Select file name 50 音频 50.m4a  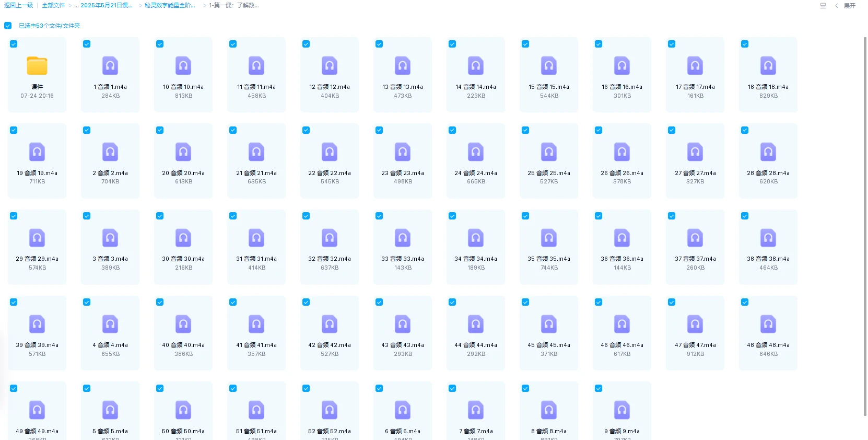183,431
